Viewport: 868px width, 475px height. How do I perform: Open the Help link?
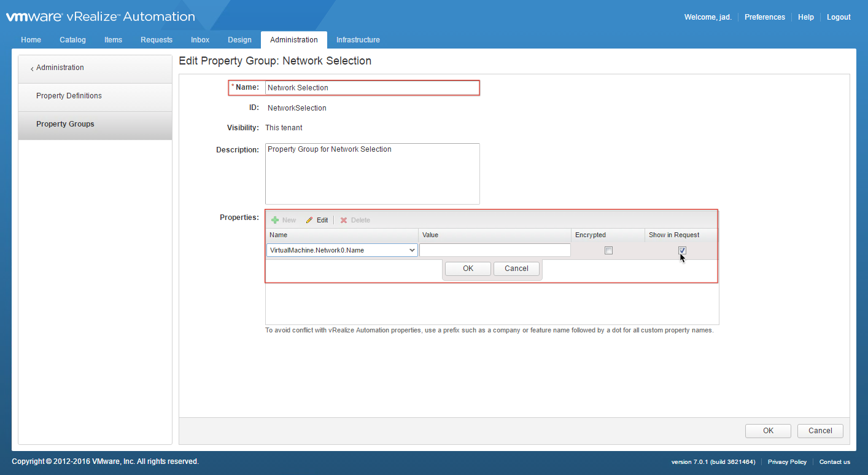pyautogui.click(x=806, y=17)
